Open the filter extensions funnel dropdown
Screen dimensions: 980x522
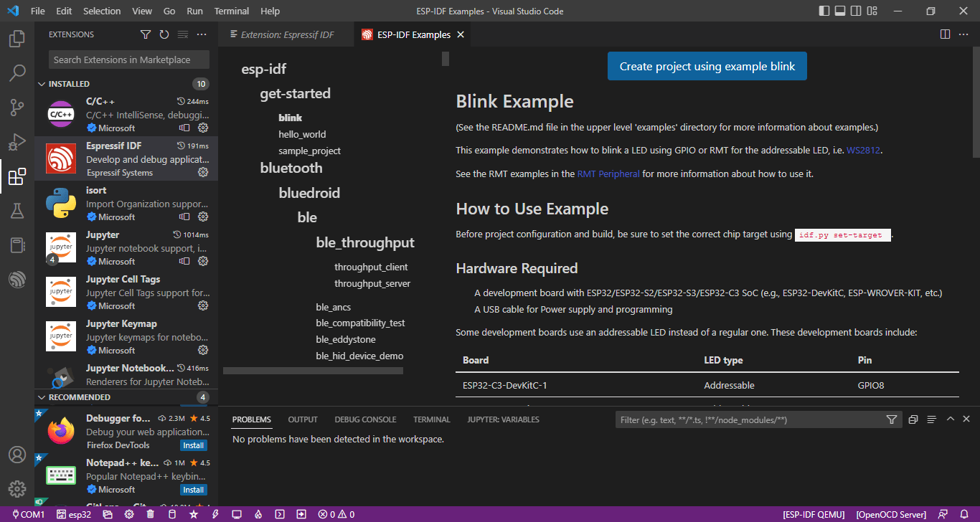pyautogui.click(x=146, y=34)
